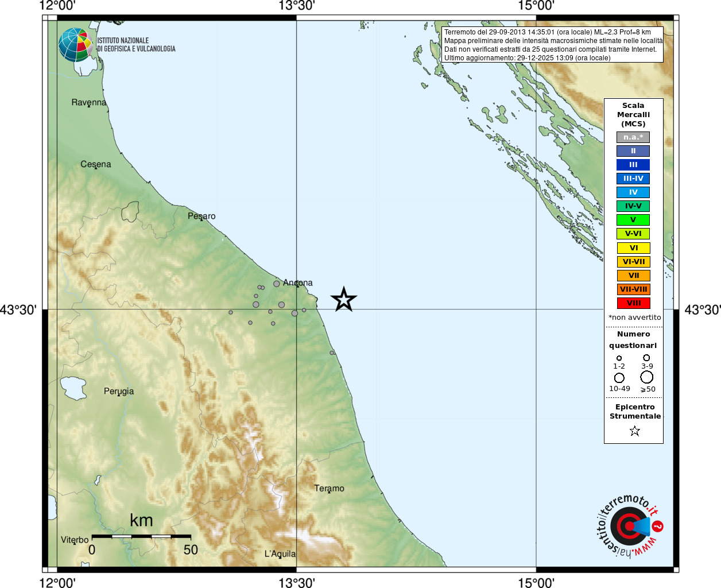Click the ≥50 questionnaires circle symbol
721x588 pixels.
click(647, 377)
